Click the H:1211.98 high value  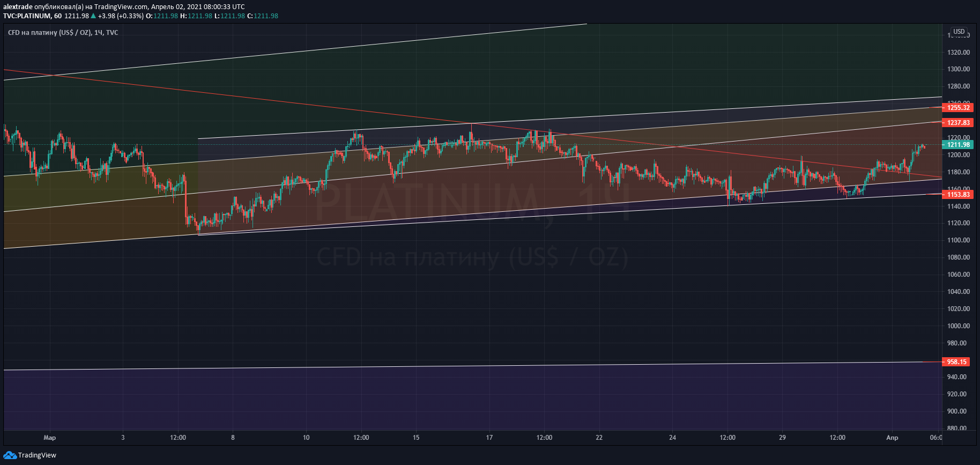(196, 16)
